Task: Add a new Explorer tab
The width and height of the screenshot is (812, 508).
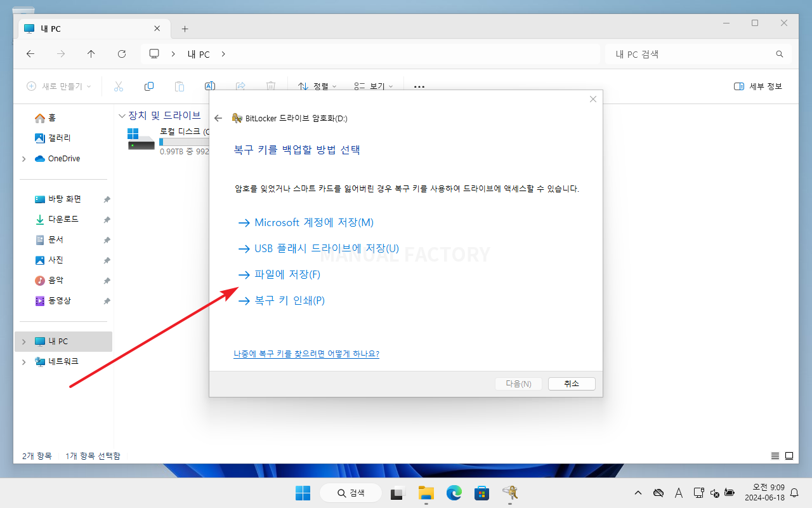Action: [x=185, y=29]
